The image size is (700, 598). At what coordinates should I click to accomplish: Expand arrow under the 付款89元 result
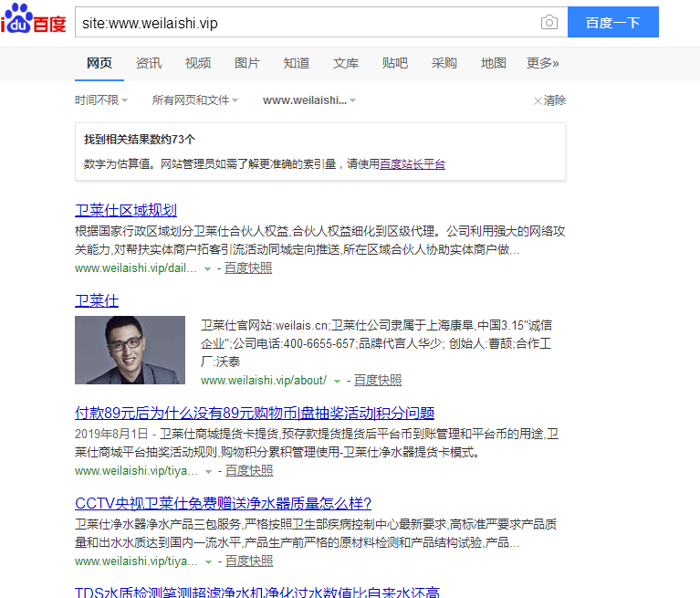click(208, 472)
